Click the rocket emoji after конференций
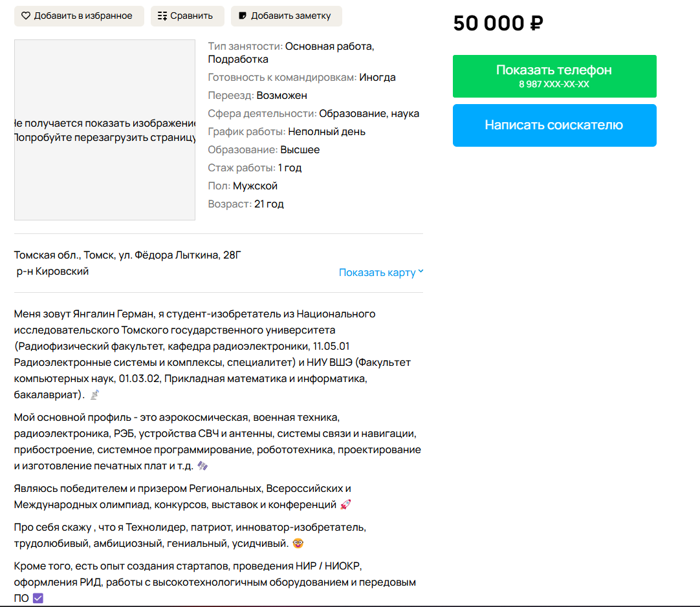 coord(345,505)
